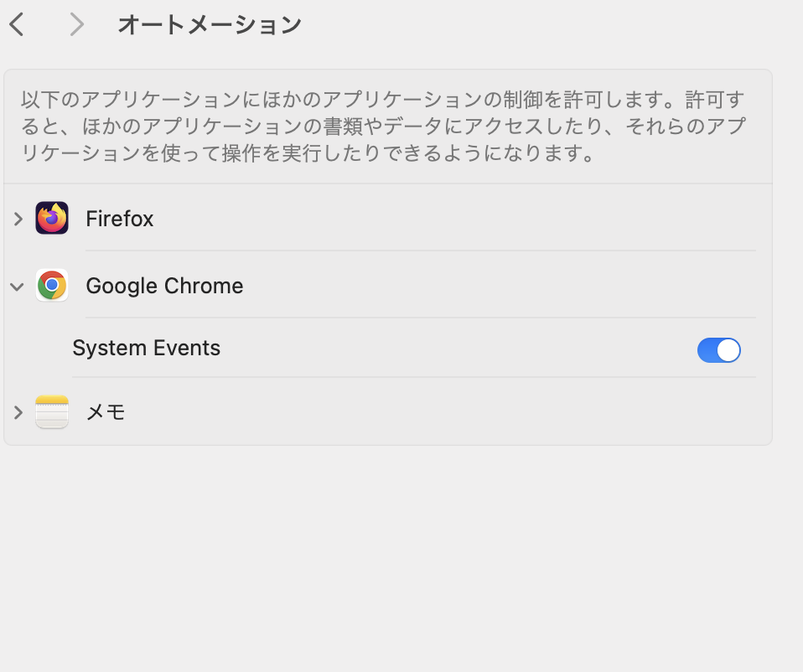Click empty space in the Firefox row
The height and width of the screenshot is (672, 803).
[456, 219]
